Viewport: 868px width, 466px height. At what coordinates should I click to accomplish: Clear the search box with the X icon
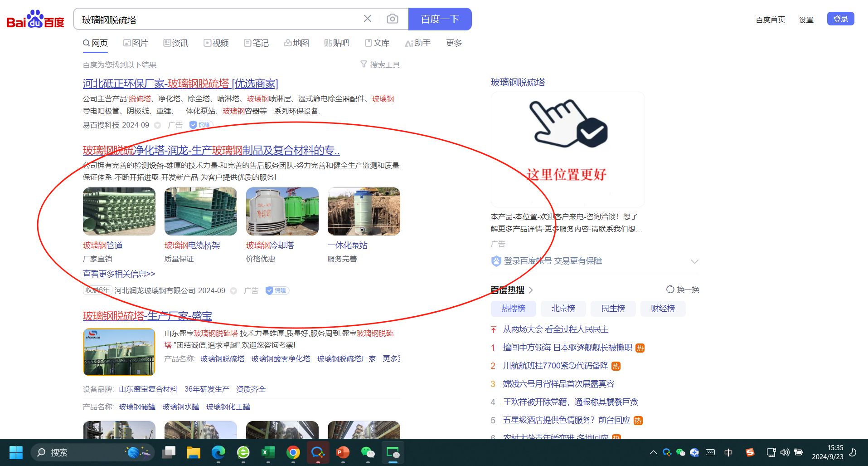click(x=368, y=19)
